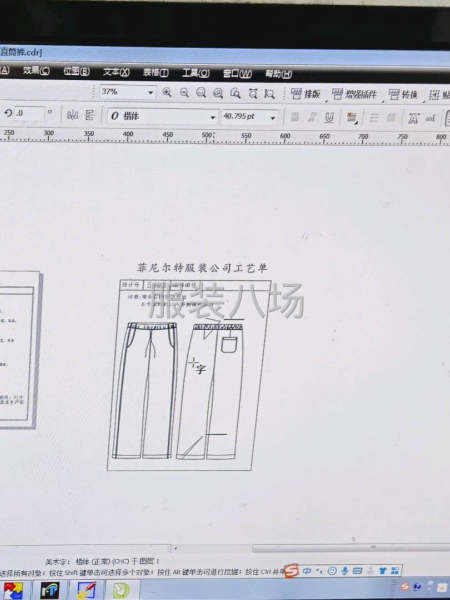450x600 pixels.
Task: Open the 楷体 font name dropdown
Action: click(213, 117)
